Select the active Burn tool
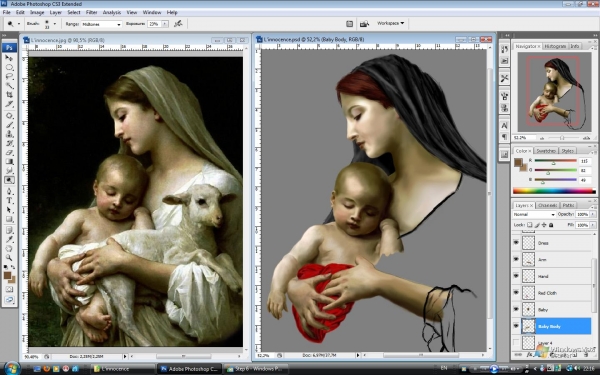This screenshot has height=375, width=600. 9,180
